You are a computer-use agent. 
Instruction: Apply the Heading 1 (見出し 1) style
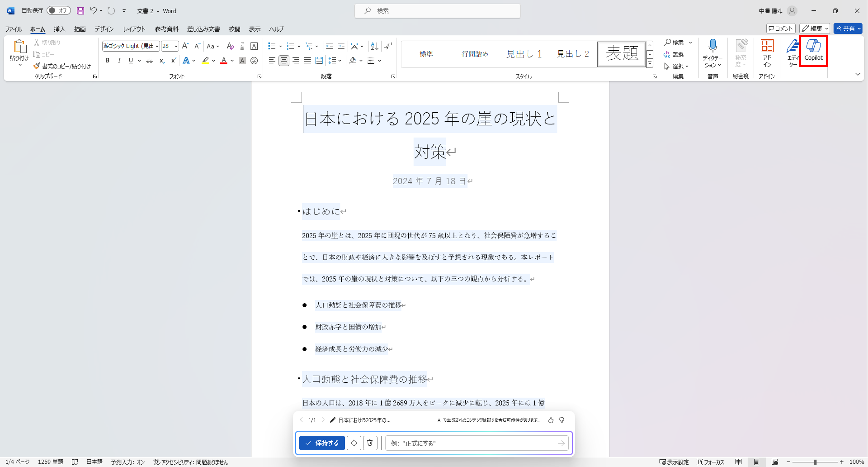(524, 54)
